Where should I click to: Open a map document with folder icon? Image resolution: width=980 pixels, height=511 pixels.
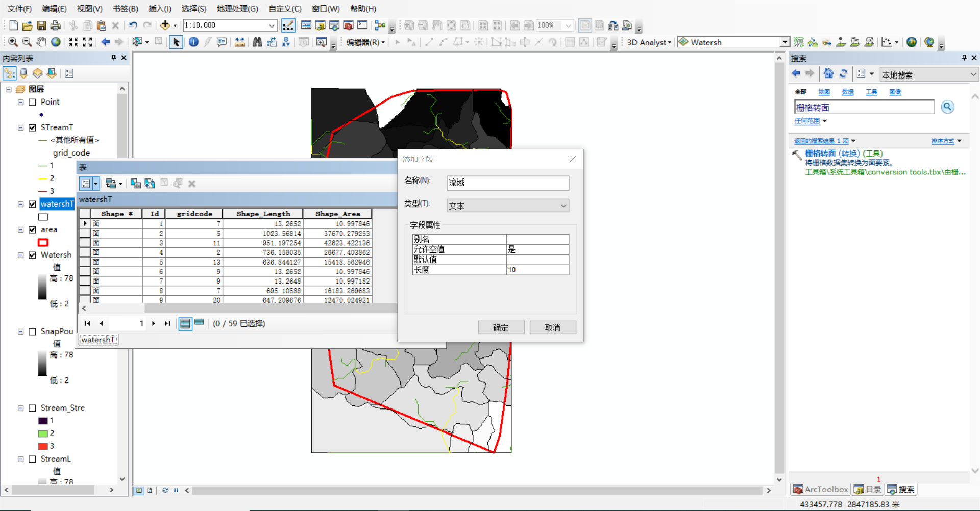[27, 25]
